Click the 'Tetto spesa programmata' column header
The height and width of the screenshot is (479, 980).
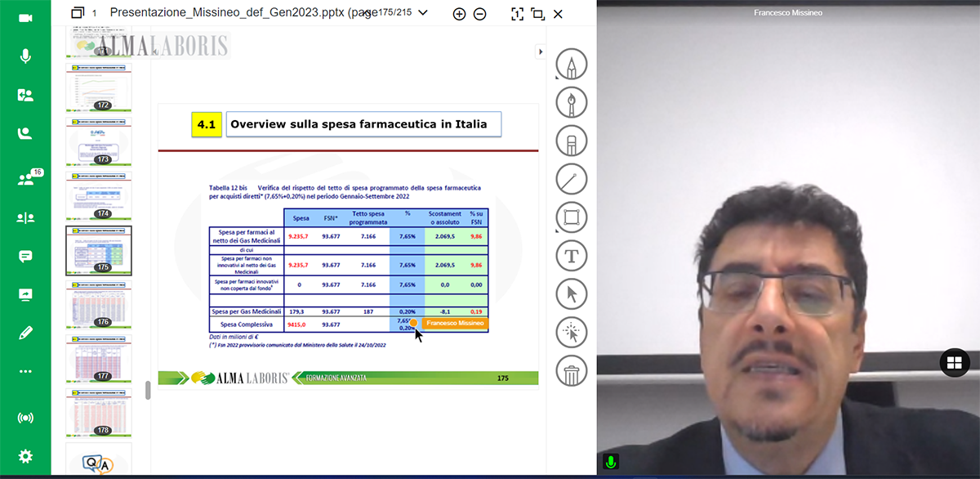point(367,217)
